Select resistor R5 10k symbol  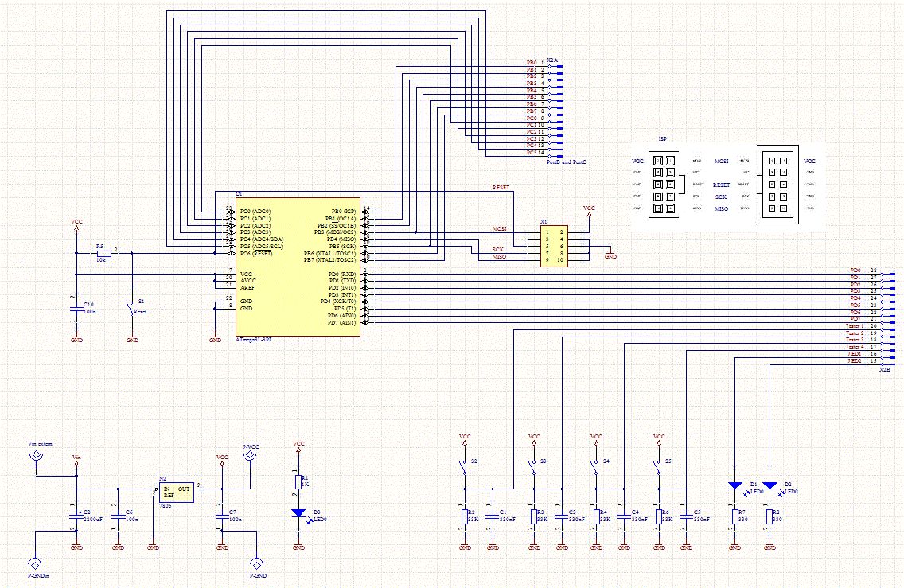pos(103,253)
